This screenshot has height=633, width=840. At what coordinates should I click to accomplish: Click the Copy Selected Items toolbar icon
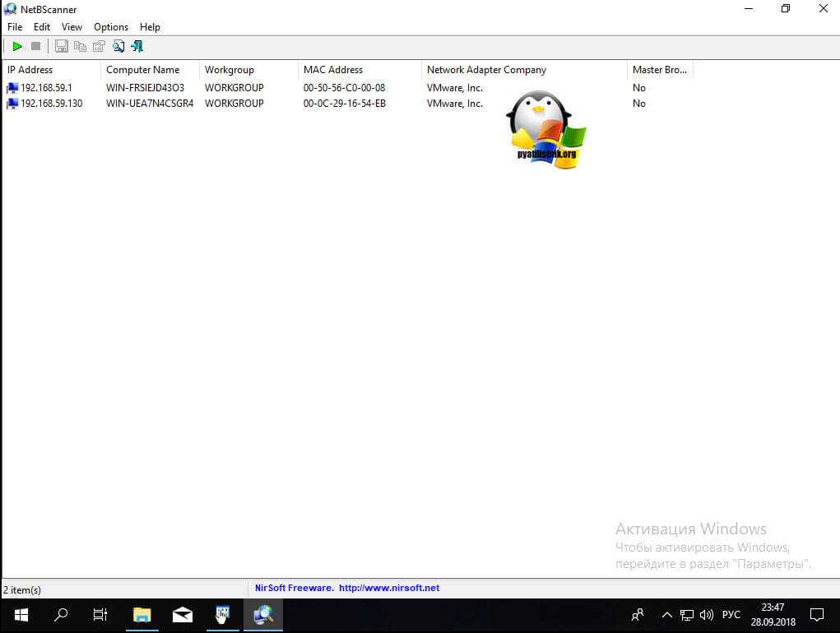pyautogui.click(x=80, y=47)
